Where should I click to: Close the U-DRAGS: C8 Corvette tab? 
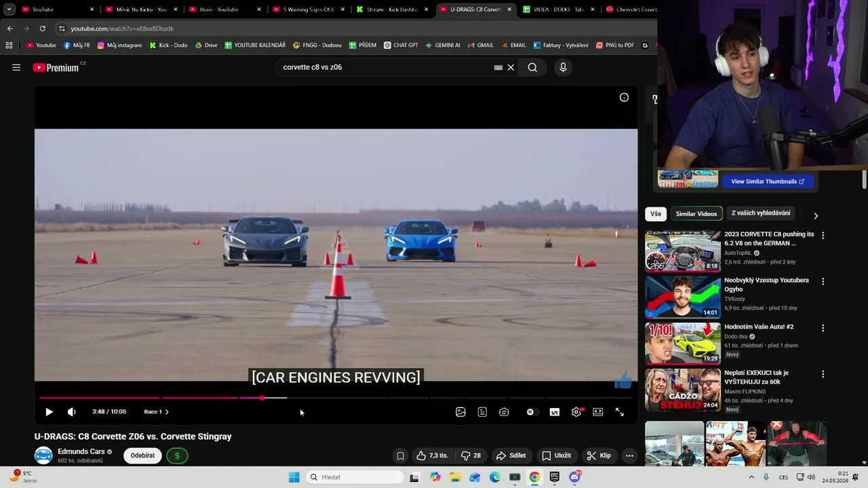509,9
